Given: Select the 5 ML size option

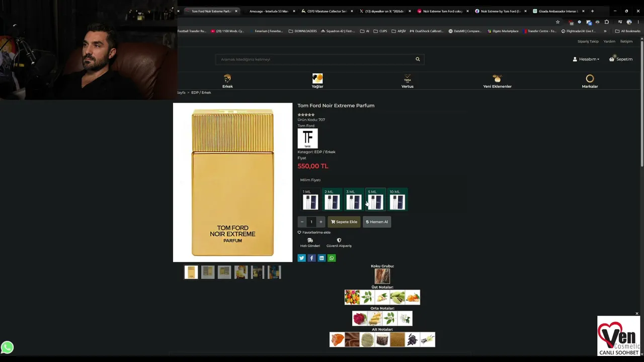Looking at the screenshot, I should (375, 199).
